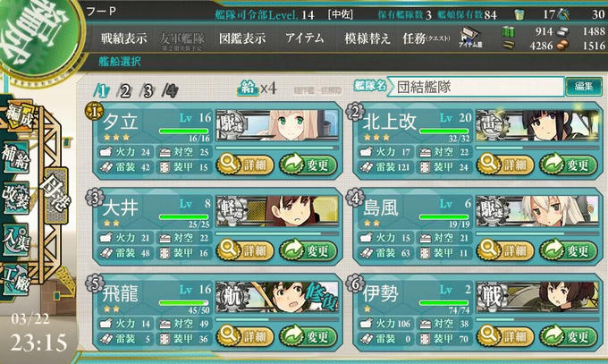Switch to fleet tab number 4
The image size is (608, 364).
pos(171,91)
